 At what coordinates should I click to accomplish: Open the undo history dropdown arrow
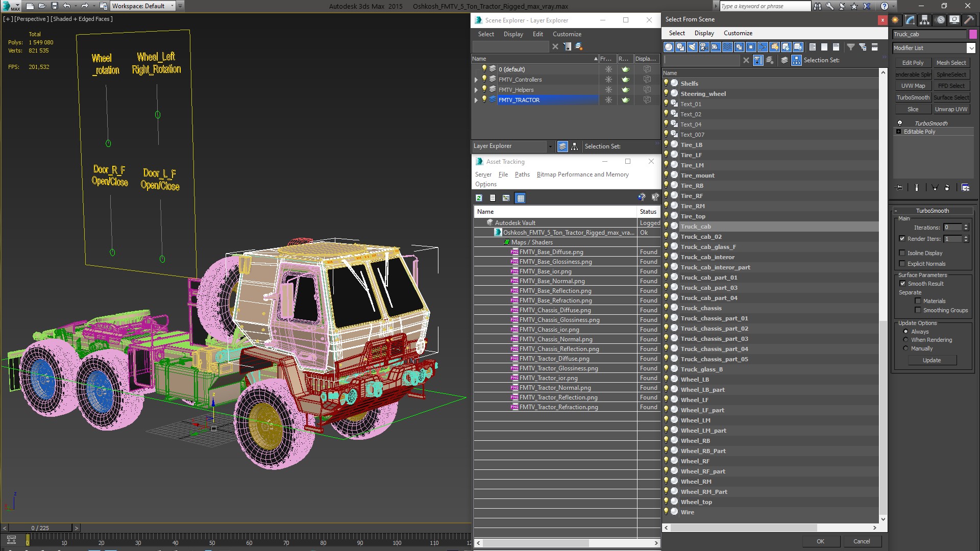[x=75, y=6]
